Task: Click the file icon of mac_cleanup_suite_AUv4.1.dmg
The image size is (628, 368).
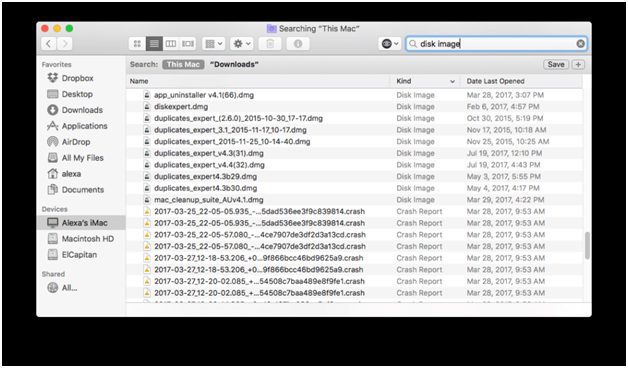Action: pyautogui.click(x=147, y=199)
